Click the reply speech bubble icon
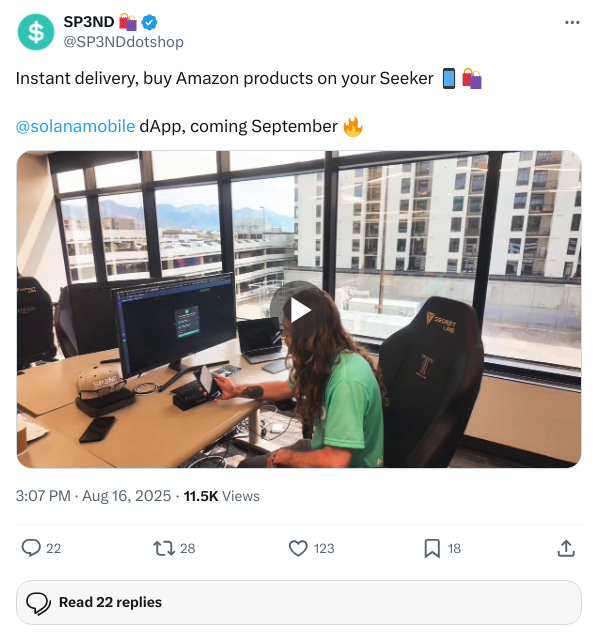Image resolution: width=598 pixels, height=633 pixels. (x=31, y=548)
